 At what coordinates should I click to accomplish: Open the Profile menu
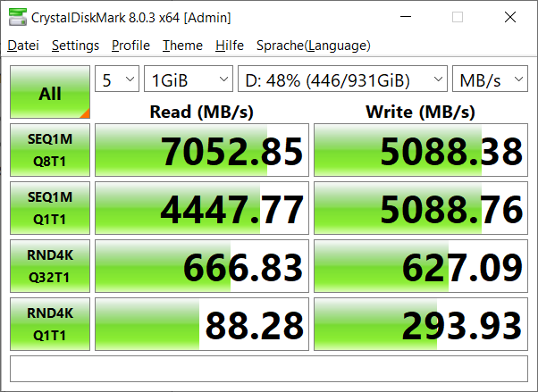pos(130,46)
